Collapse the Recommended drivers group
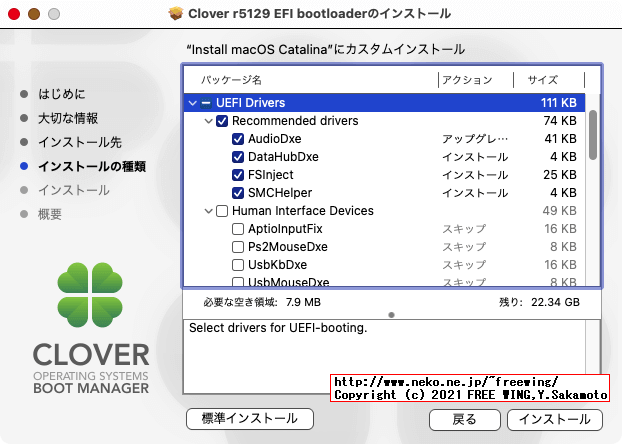The width and height of the screenshot is (622, 444). point(209,121)
